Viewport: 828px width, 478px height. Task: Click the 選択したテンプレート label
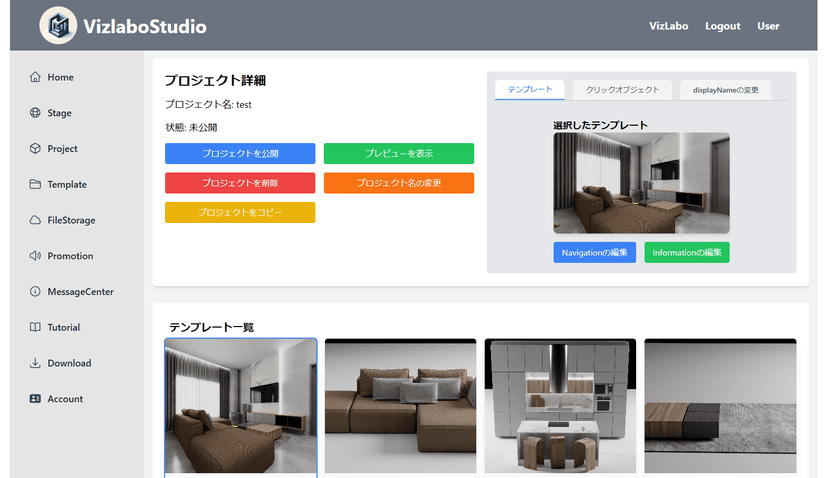click(600, 125)
